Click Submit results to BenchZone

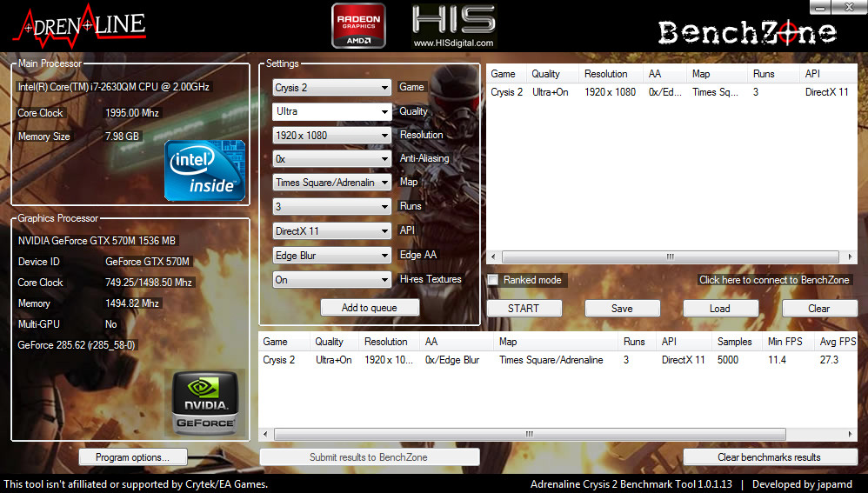pos(370,457)
